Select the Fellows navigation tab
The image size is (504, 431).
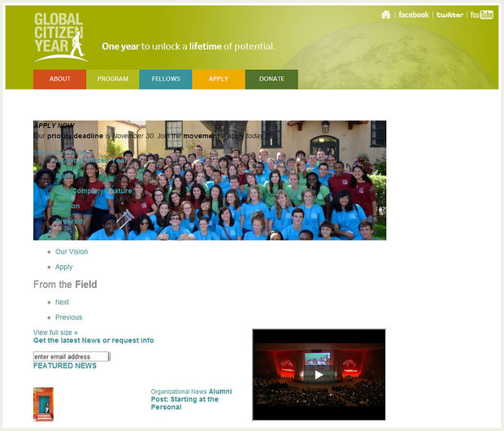click(166, 79)
